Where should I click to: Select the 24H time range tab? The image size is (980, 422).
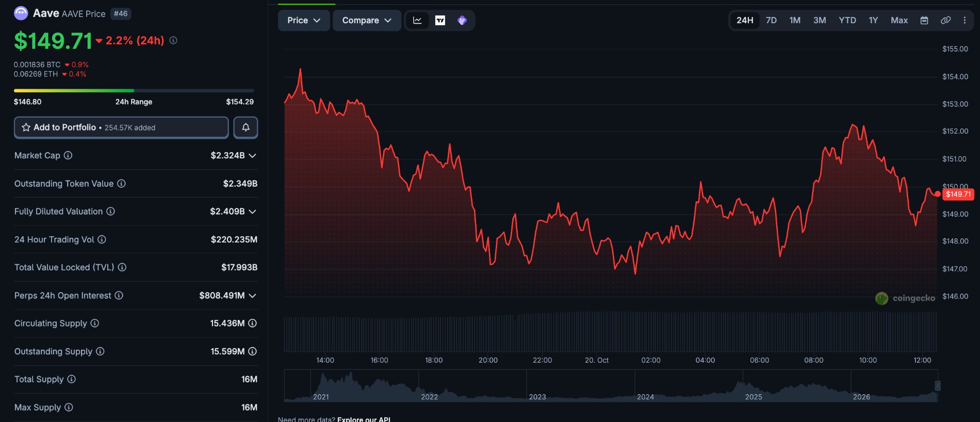pyautogui.click(x=745, y=21)
